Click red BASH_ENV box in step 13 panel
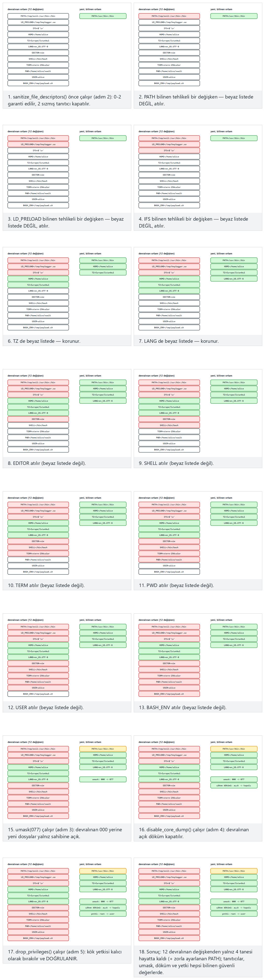 [169, 694]
